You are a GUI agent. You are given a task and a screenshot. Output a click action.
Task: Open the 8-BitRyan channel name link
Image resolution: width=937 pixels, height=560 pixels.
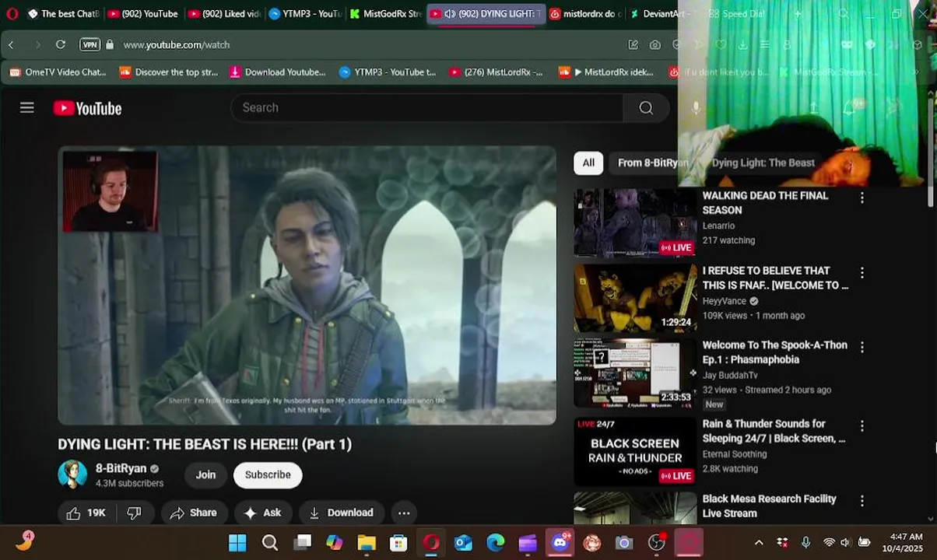[x=121, y=468]
